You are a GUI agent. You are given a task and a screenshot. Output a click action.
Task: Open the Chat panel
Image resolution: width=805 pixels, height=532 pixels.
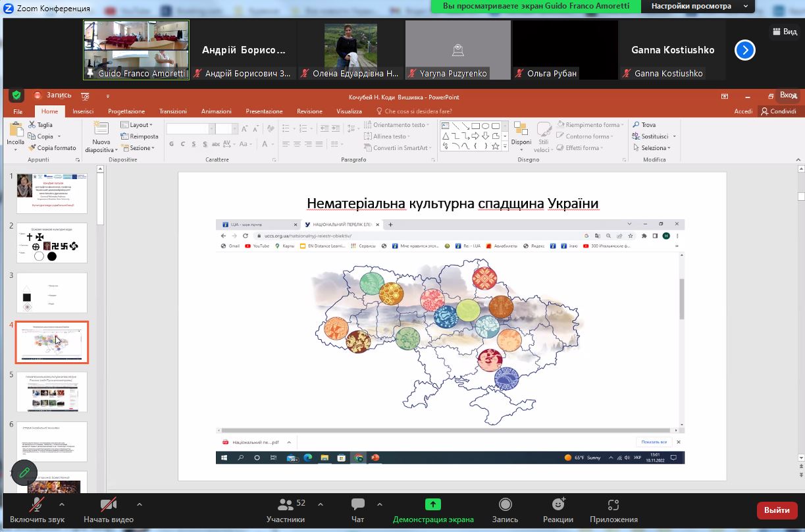[358, 505]
